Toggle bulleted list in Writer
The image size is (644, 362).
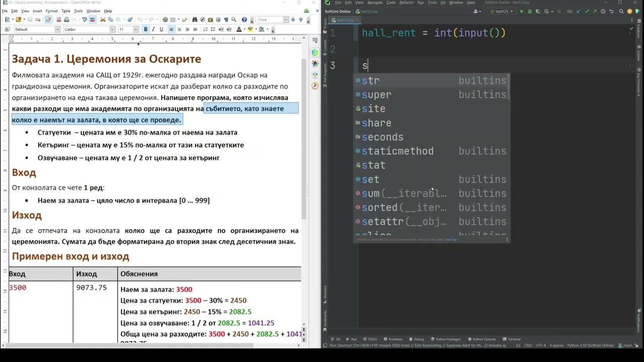(213, 29)
